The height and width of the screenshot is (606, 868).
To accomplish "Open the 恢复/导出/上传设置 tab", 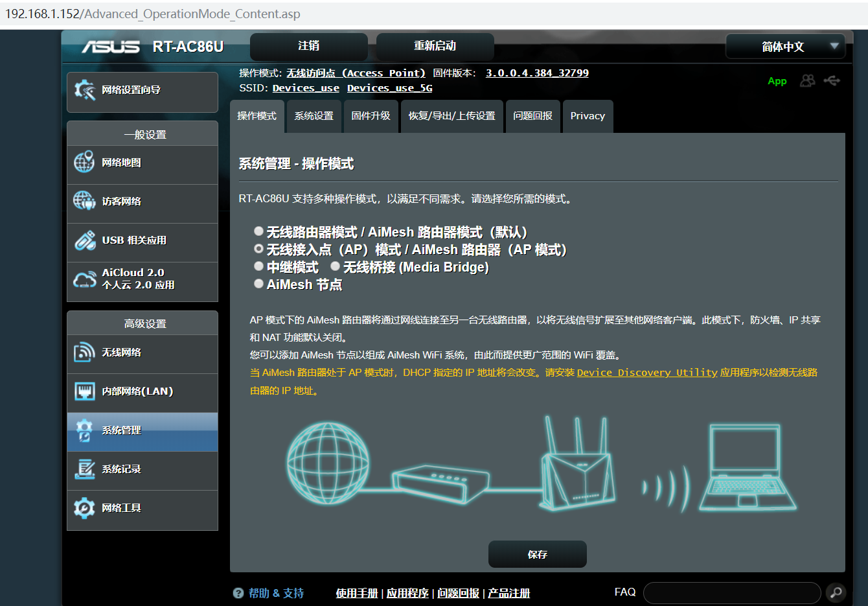I will tap(451, 116).
